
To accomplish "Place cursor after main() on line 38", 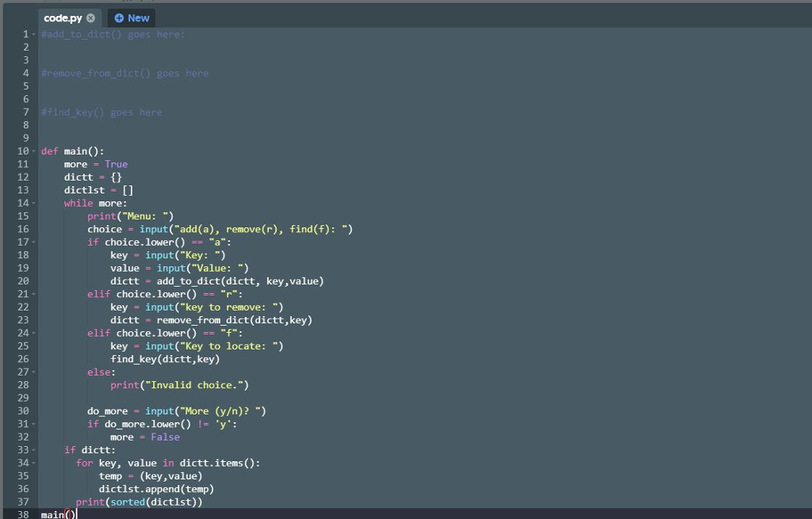I will 75,514.
